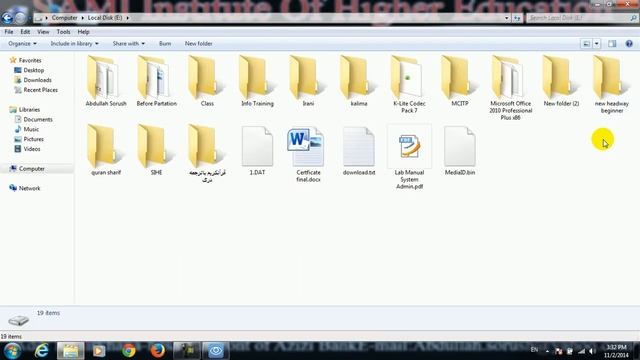The image size is (640, 360).
Task: Open the File menu
Action: (9, 31)
